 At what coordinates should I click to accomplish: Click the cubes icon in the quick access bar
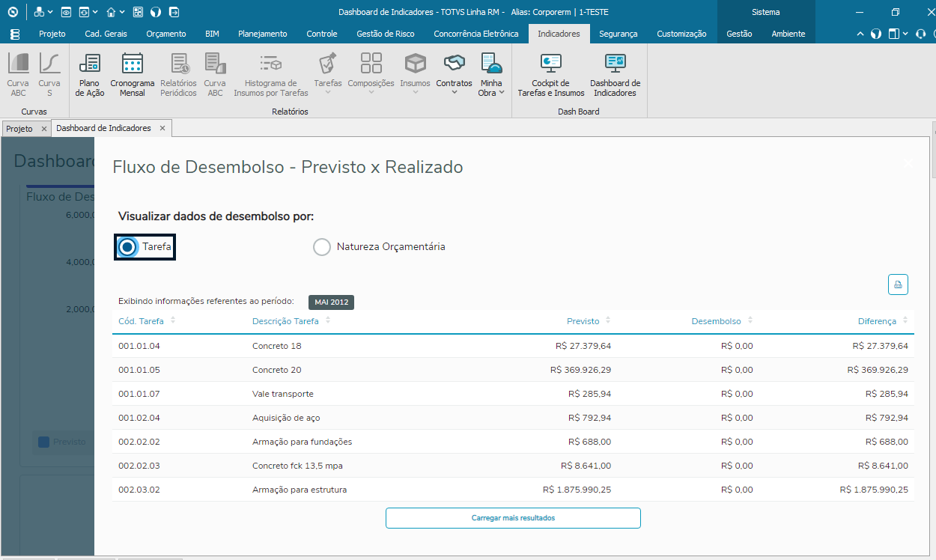coord(39,12)
